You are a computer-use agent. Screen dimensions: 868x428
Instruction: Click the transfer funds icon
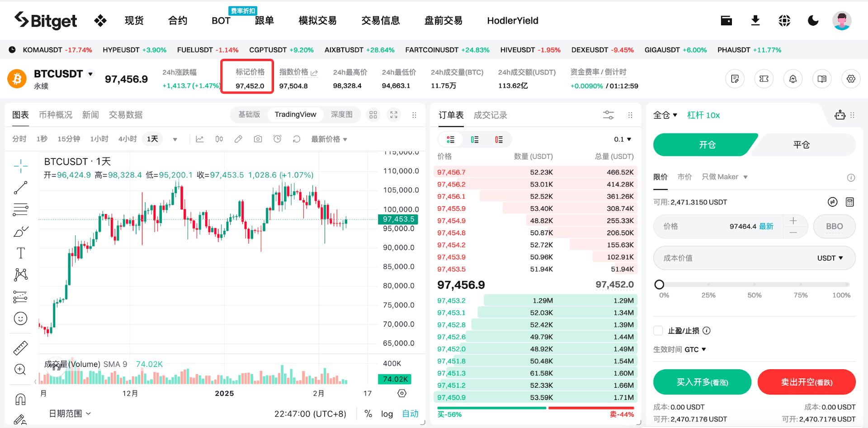click(833, 202)
